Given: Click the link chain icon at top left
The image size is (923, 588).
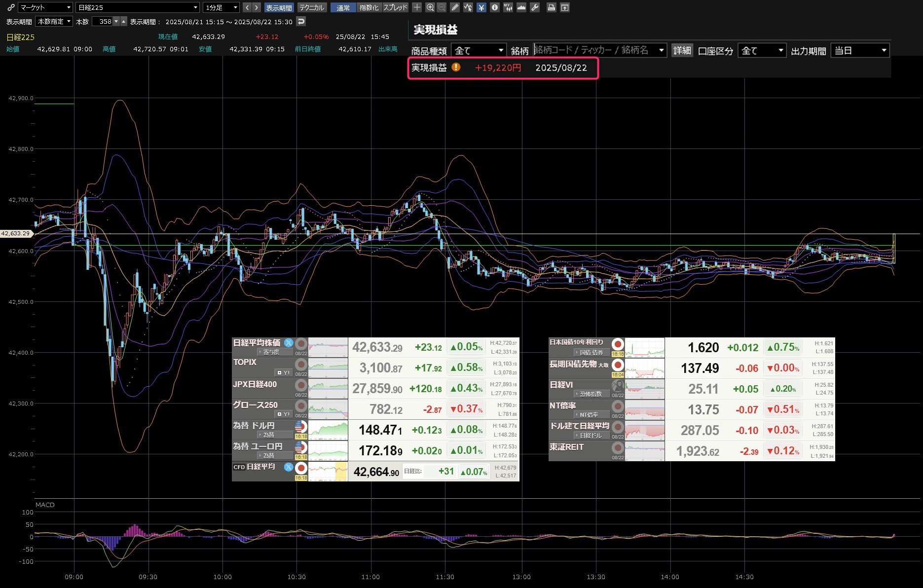Looking at the screenshot, I should pos(11,7).
